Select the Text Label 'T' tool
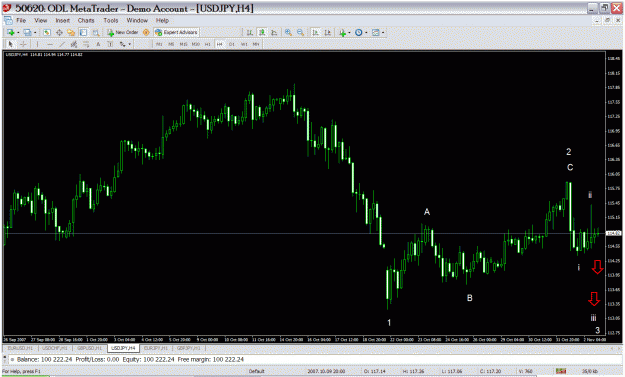 pos(110,44)
